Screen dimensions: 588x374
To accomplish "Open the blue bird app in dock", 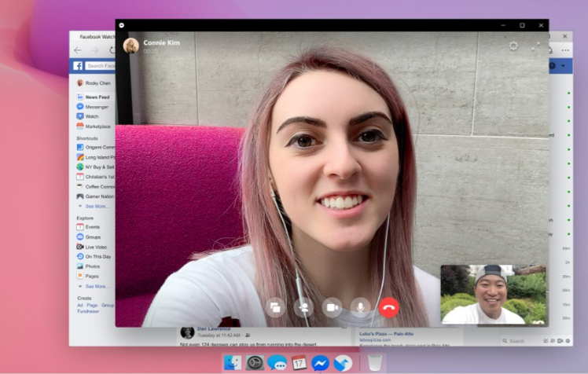I will (x=343, y=363).
